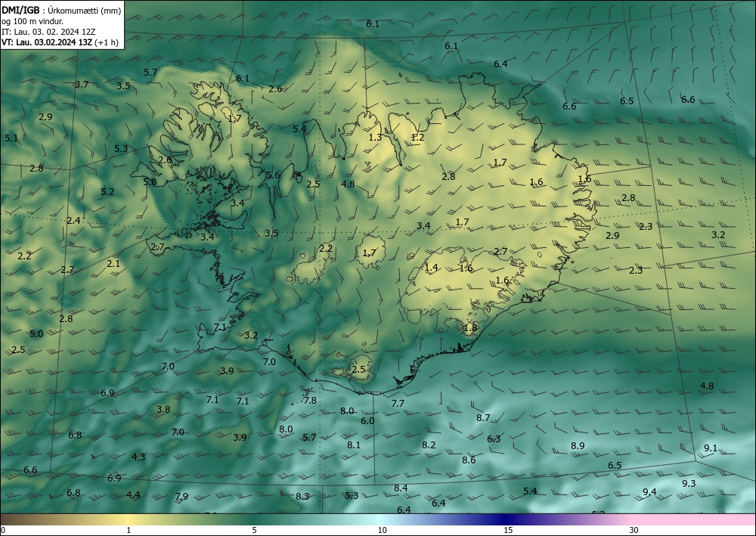Click the 1.4 value on the glacier

click(x=431, y=268)
